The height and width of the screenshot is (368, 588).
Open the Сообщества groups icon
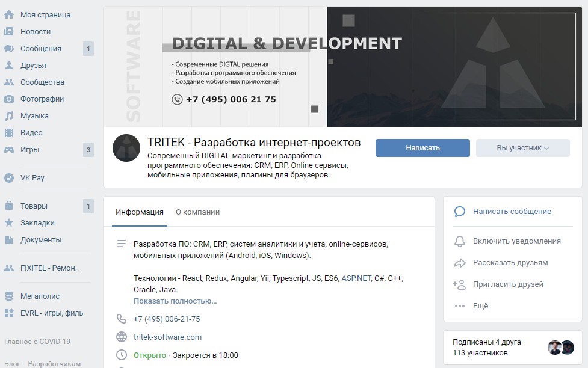pos(9,82)
